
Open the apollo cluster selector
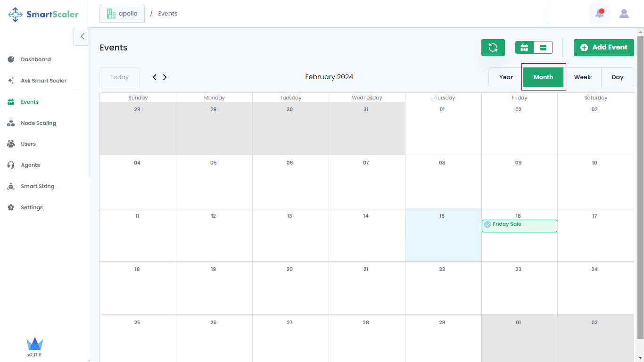pyautogui.click(x=122, y=14)
